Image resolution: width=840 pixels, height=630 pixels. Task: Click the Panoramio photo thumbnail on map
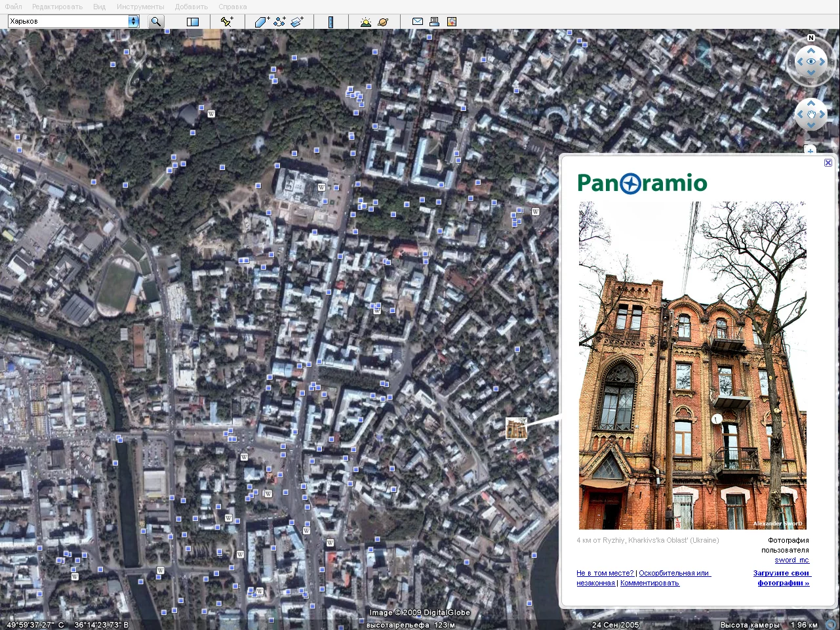coord(516,429)
